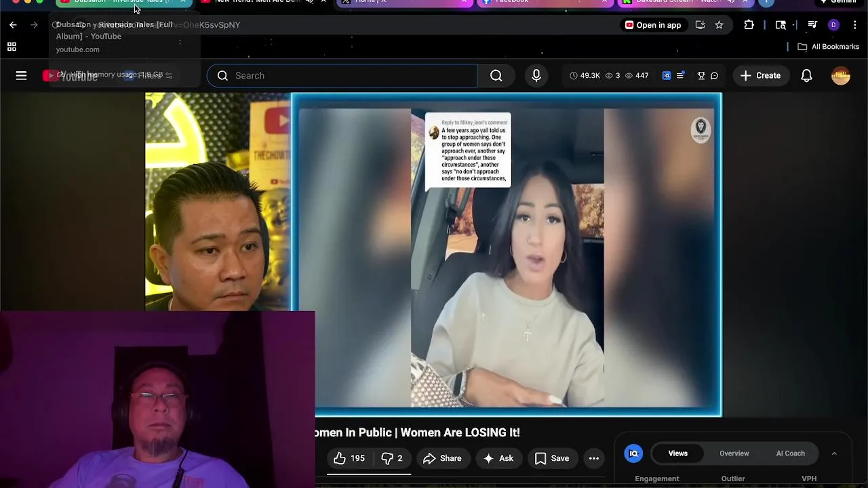
Task: Click Open in app button
Action: (652, 25)
